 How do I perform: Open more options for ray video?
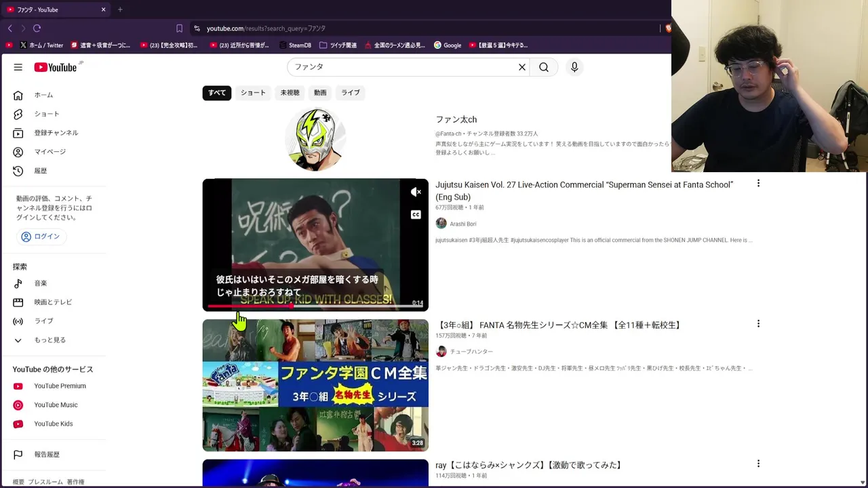(758, 464)
